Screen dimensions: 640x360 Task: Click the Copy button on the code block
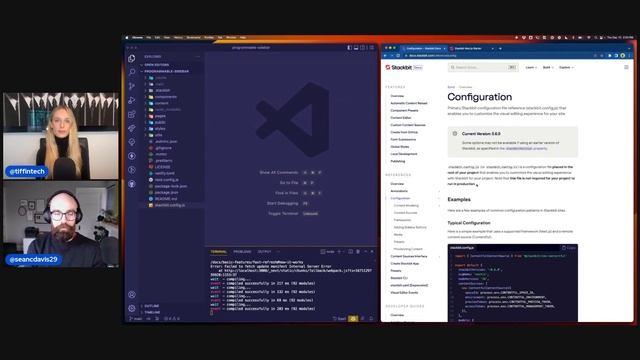point(569,248)
